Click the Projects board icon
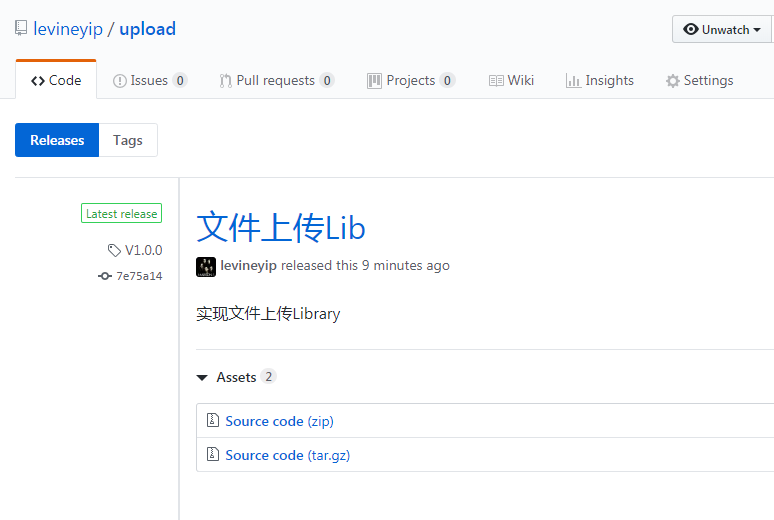Image resolution: width=774 pixels, height=520 pixels. click(374, 81)
